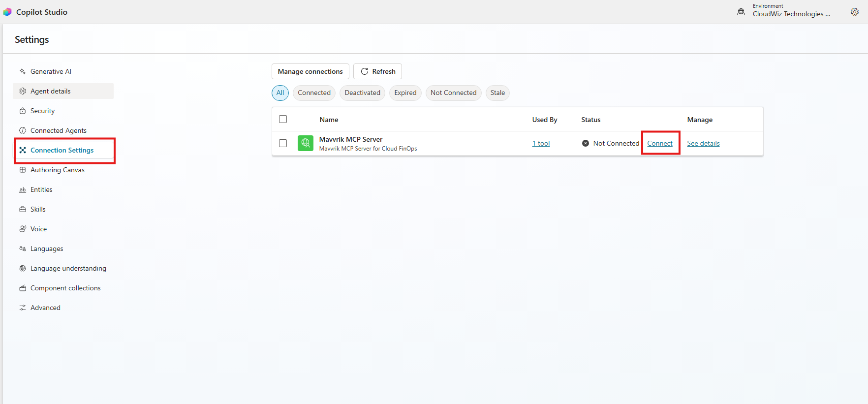
Task: Click the Authoring Canvas grid icon
Action: (23, 170)
